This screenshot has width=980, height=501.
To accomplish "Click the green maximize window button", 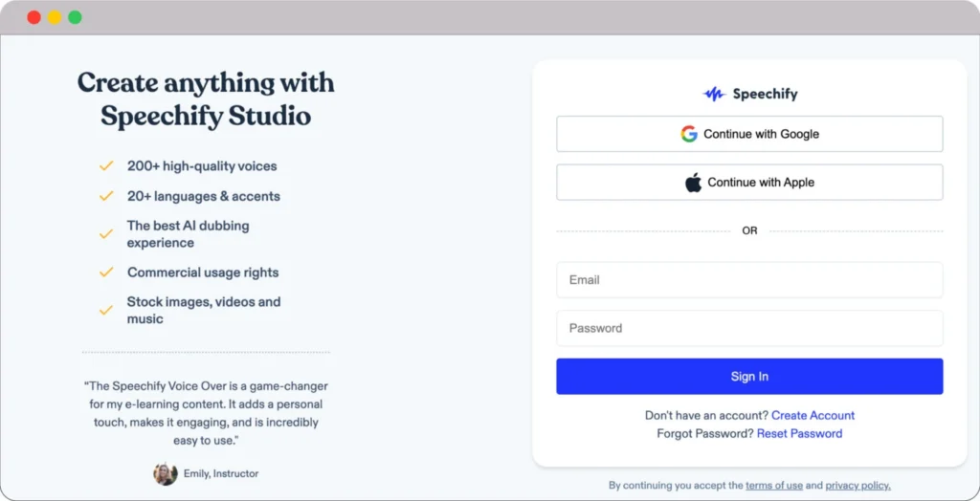I will pyautogui.click(x=75, y=17).
